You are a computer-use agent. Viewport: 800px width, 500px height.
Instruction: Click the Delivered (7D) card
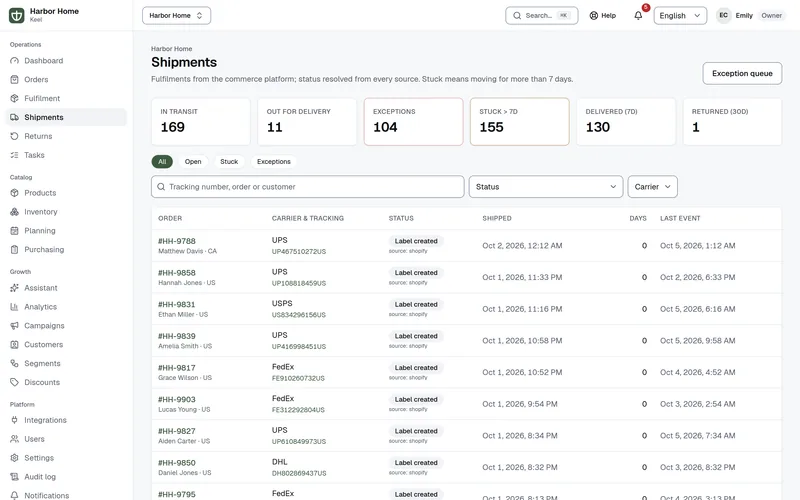tap(626, 122)
